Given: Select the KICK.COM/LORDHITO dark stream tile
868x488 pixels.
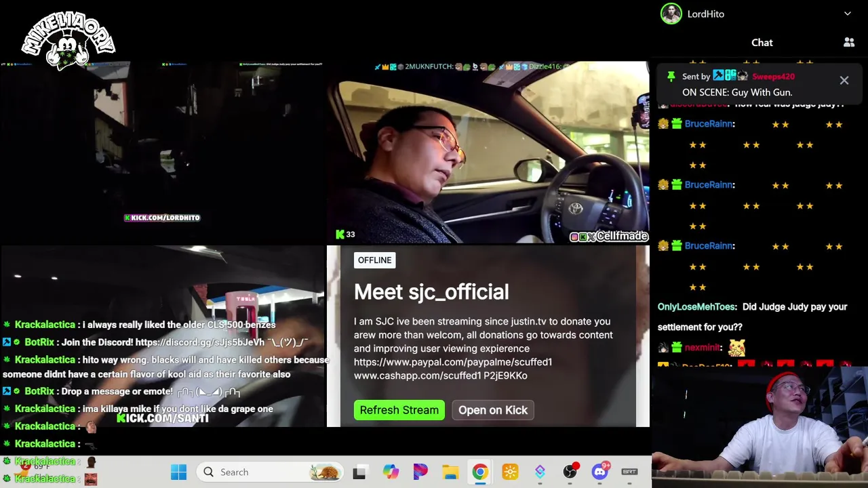Looking at the screenshot, I should point(162,152).
